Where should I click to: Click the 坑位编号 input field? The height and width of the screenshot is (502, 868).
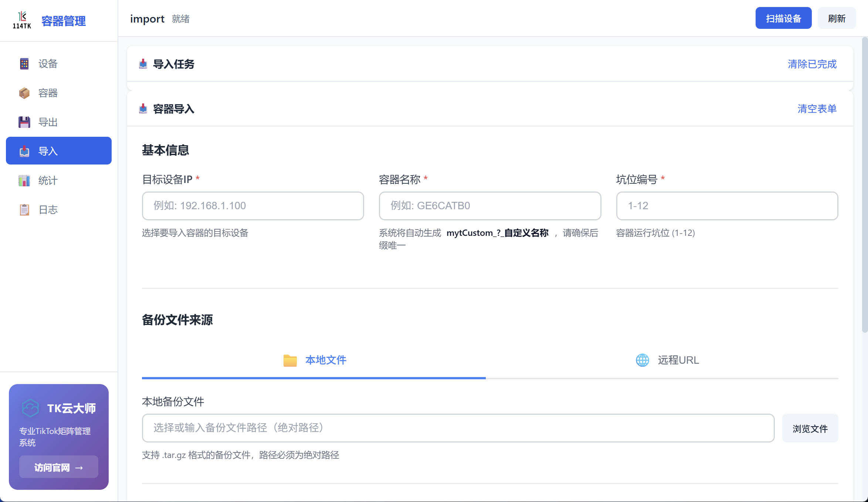pyautogui.click(x=727, y=206)
